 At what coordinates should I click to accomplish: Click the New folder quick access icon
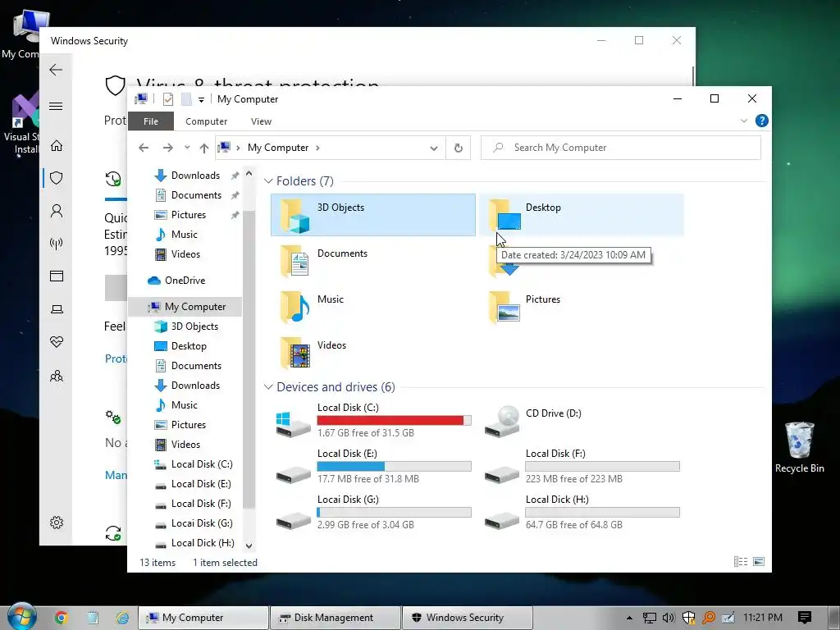click(186, 99)
